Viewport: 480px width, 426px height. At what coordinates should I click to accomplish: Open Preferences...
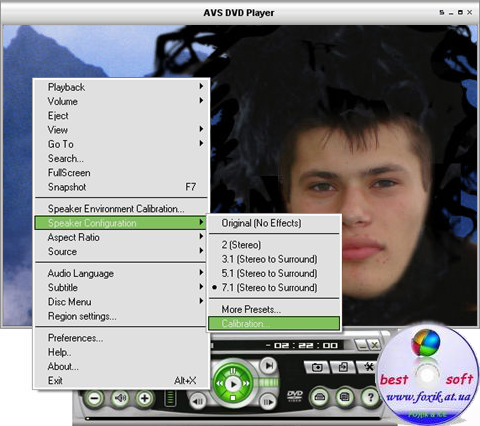(122, 338)
